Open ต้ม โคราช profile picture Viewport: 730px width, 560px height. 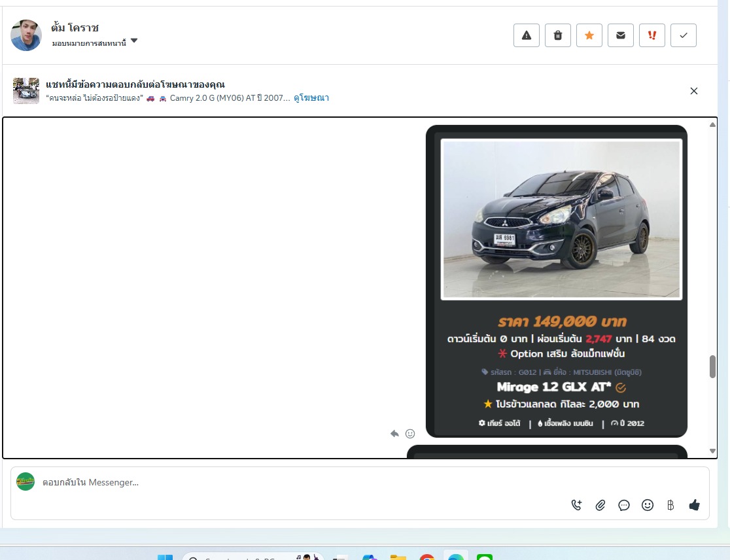[26, 35]
